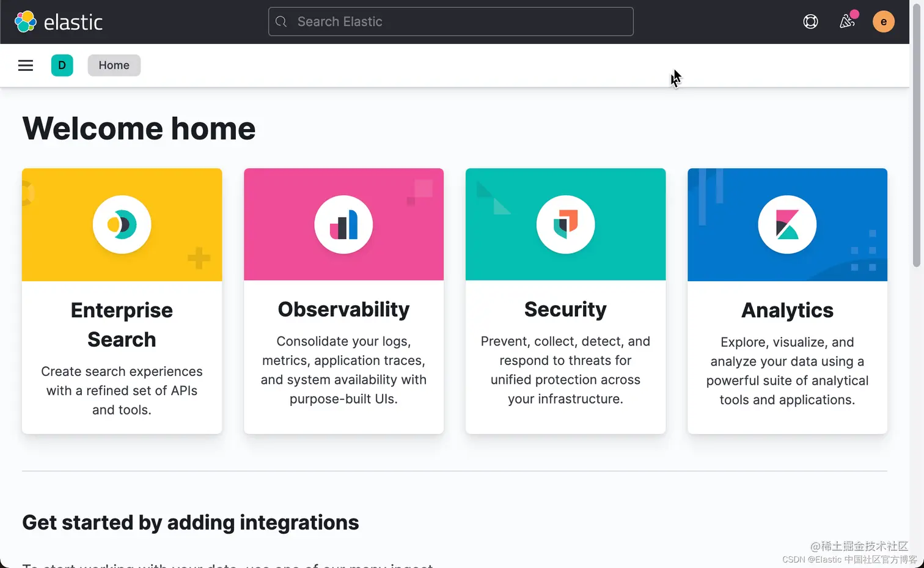924x568 pixels.
Task: Click the Analytics Kibana icon
Action: click(787, 224)
